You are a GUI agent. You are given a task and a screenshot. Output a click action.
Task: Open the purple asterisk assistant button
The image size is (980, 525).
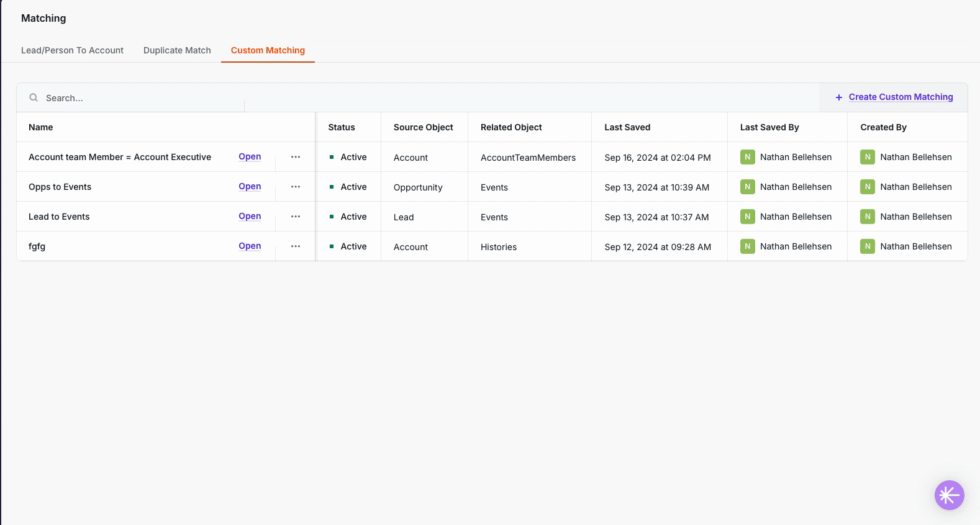click(949, 495)
